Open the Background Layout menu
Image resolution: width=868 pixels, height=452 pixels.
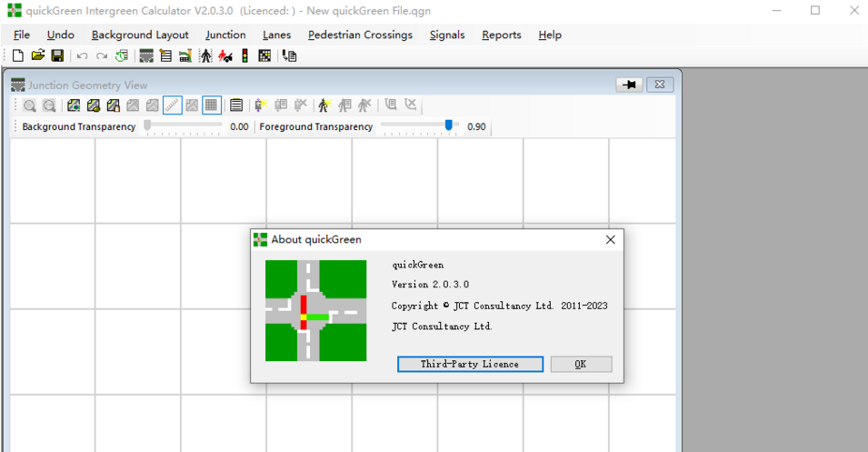point(140,35)
